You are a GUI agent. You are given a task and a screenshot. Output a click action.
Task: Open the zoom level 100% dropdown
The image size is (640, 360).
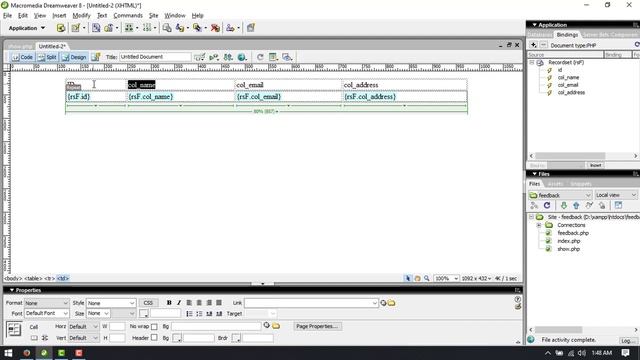(x=446, y=278)
